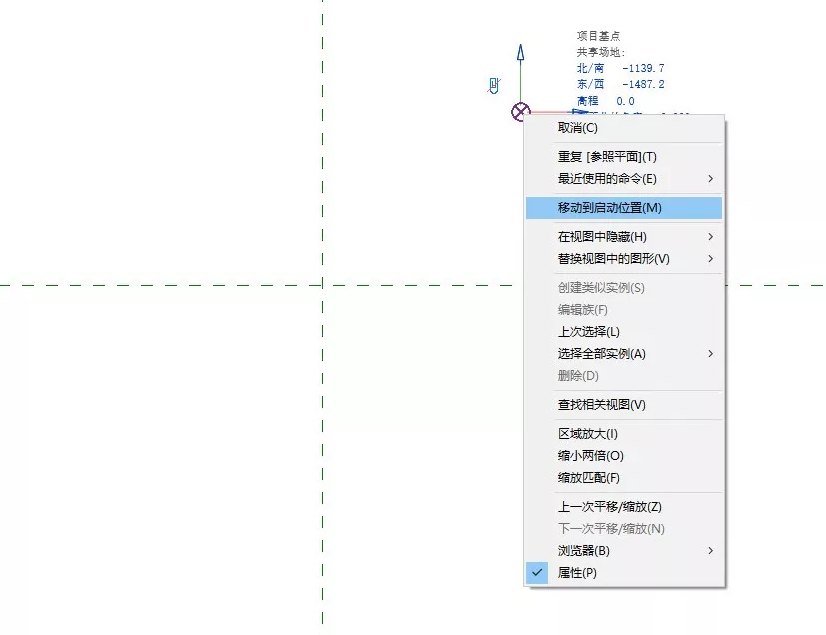This screenshot has width=826, height=635.
Task: Open 最近使用的命令(E) submenu
Action: pyautogui.click(x=624, y=179)
